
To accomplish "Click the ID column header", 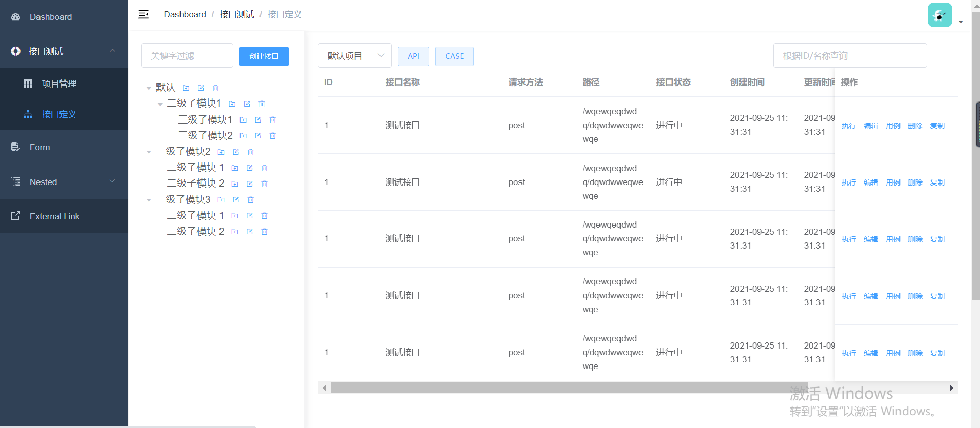I will [x=328, y=82].
